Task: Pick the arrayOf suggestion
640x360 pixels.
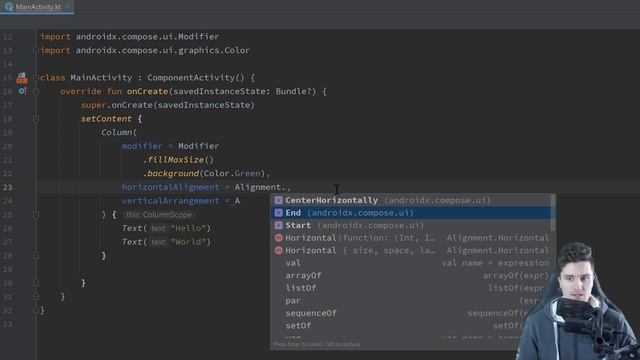Action: click(411, 276)
